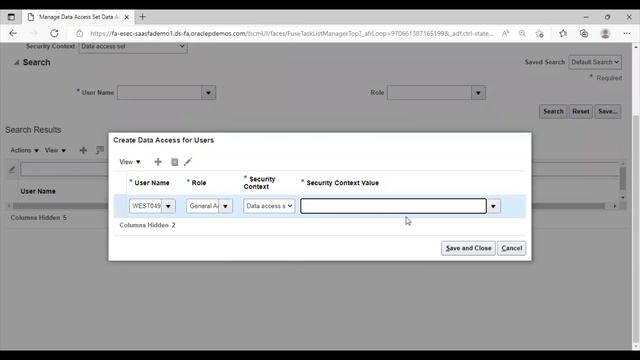
Task: Click the Role column header in dialog
Action: (199, 183)
